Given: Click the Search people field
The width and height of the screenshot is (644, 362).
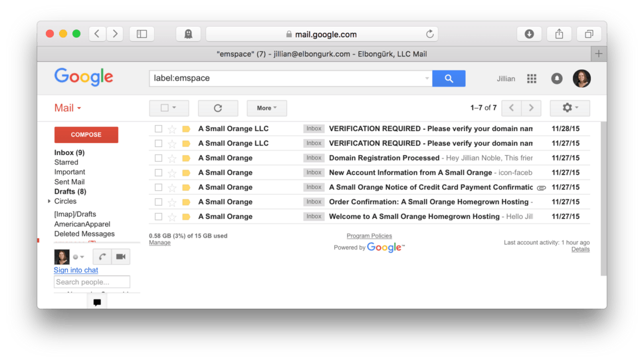Looking at the screenshot, I should [92, 282].
